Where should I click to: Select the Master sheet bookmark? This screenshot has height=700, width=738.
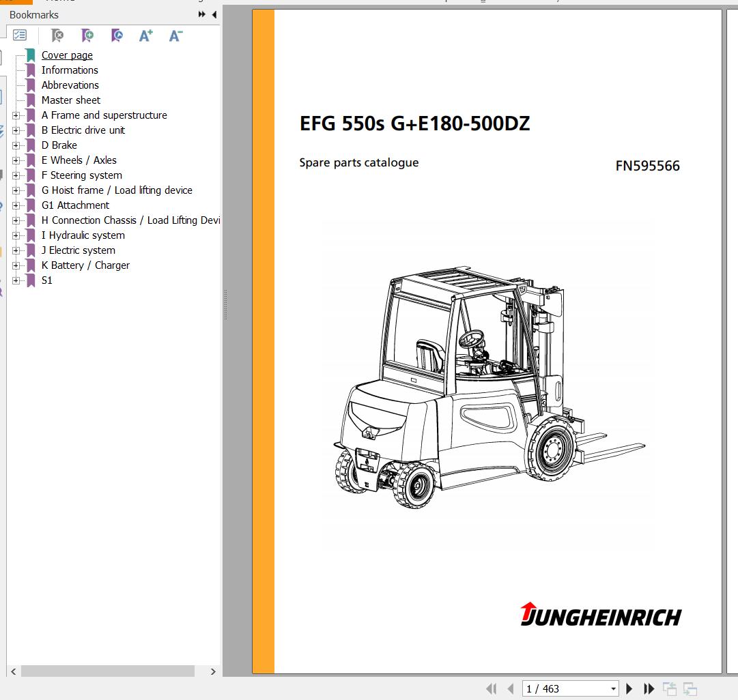click(70, 100)
